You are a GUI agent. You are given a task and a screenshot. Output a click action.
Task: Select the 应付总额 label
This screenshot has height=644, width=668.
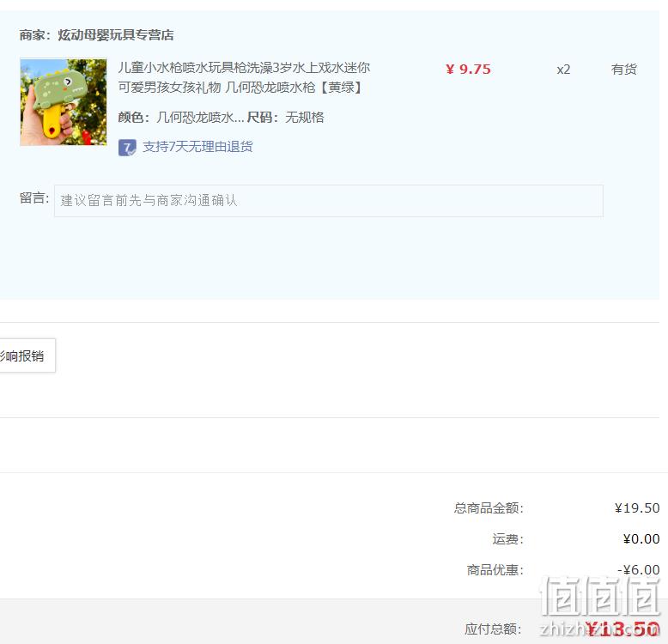[493, 629]
